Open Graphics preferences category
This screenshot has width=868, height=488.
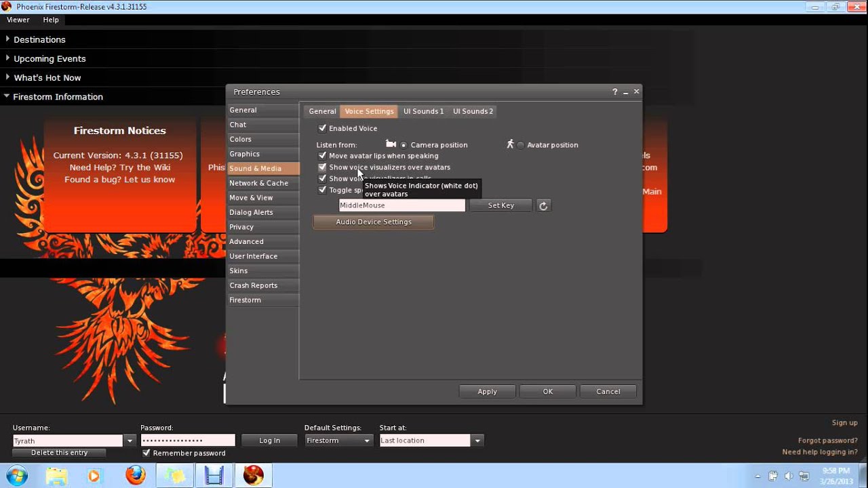pyautogui.click(x=262, y=154)
